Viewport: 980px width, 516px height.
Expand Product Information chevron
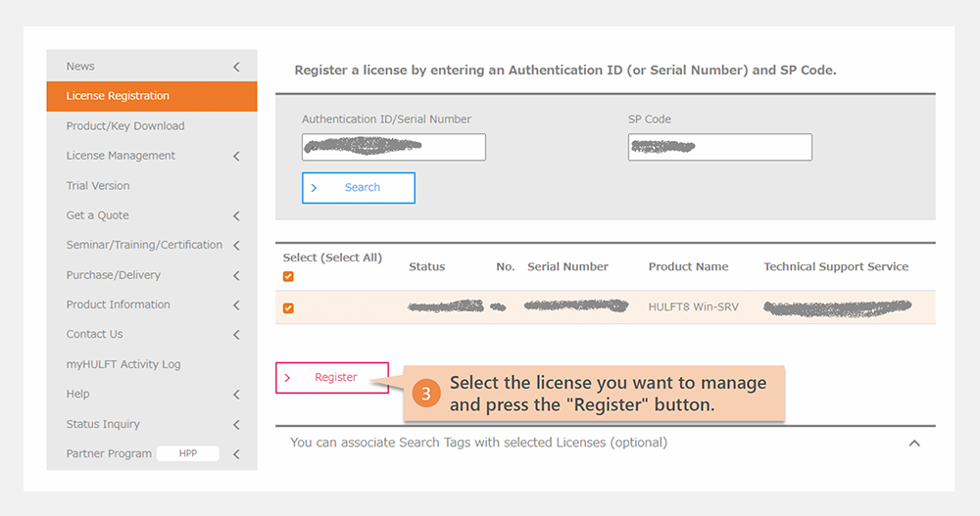pyautogui.click(x=236, y=305)
